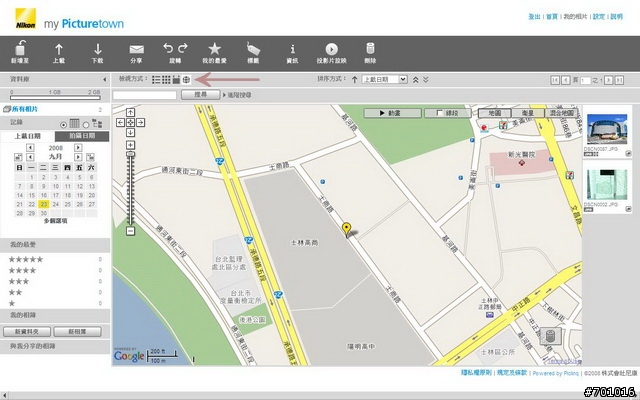The image size is (640, 400).
Task: Click 新相簿 new album button
Action: 78,332
